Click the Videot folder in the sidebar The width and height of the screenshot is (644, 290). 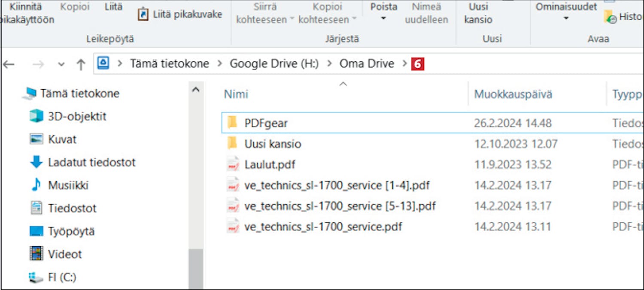(x=64, y=254)
